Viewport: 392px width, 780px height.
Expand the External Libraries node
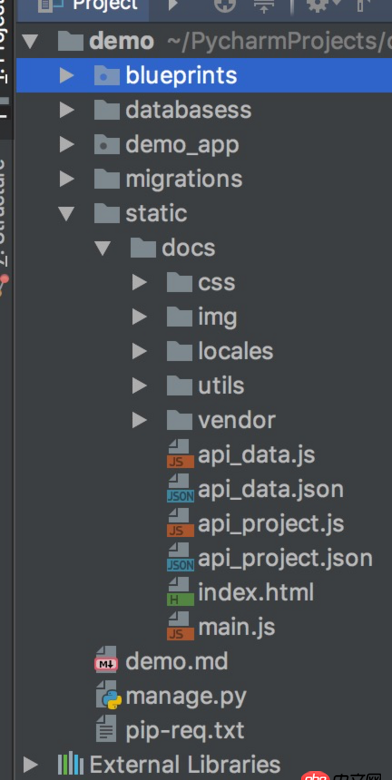coord(30,764)
